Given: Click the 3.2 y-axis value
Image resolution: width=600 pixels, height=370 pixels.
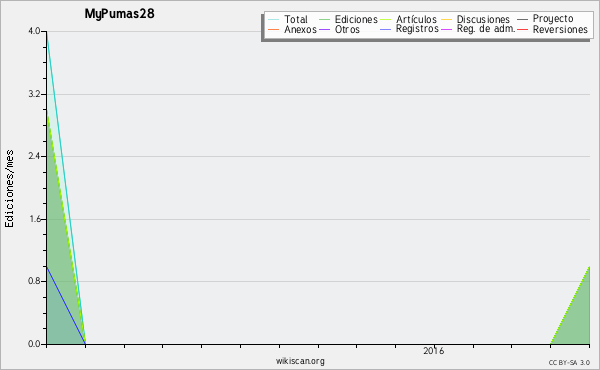Looking at the screenshot, I should [34, 94].
